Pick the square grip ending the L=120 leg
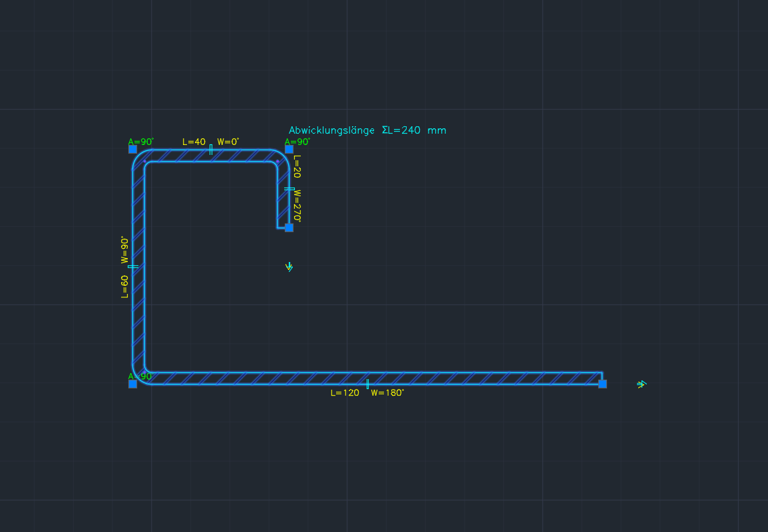 pos(602,384)
